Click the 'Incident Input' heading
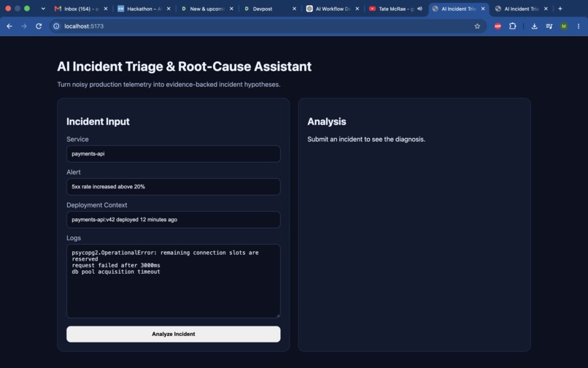Viewport: 588px width, 368px height. pyautogui.click(x=98, y=122)
